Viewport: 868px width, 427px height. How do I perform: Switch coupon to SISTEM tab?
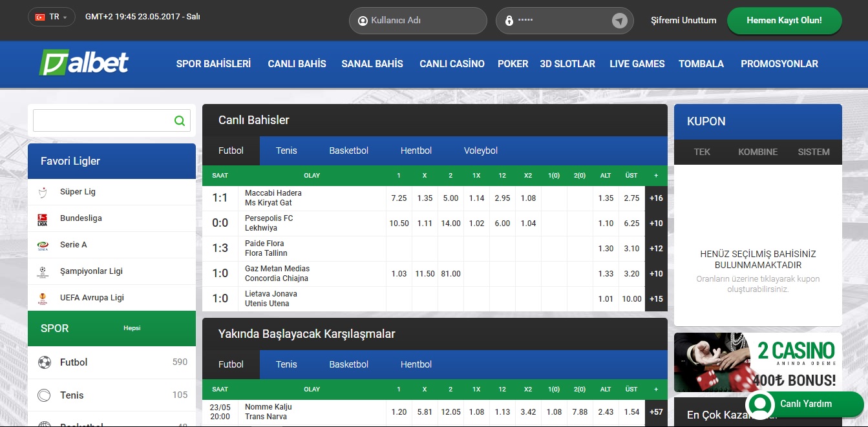click(x=814, y=152)
